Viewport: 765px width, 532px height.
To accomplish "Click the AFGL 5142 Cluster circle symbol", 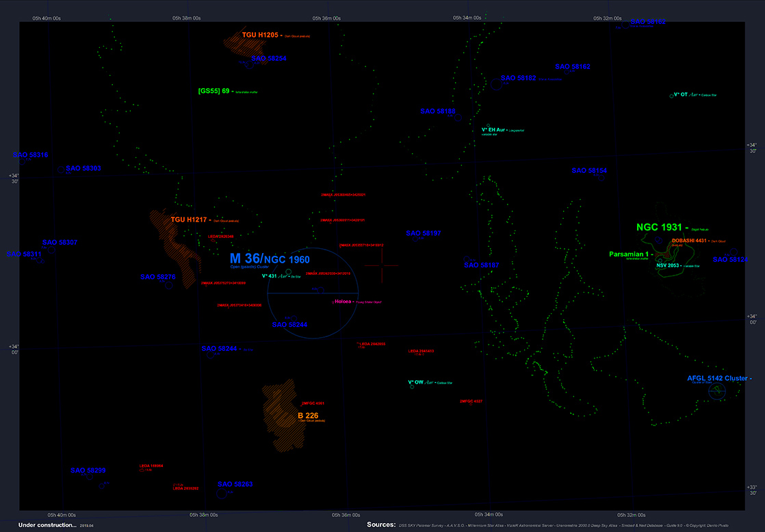I will coord(717,391).
